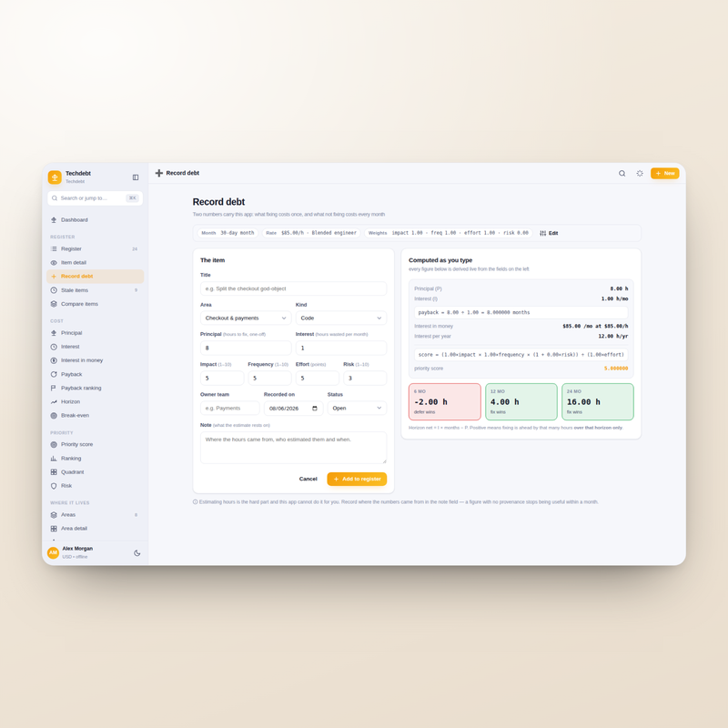Click the Rate $85.00/h chip

311,233
